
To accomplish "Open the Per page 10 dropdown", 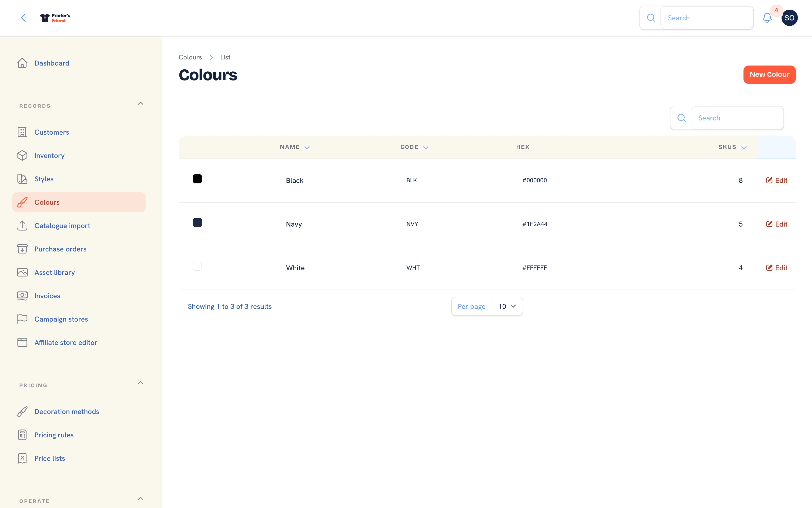I will (x=507, y=306).
